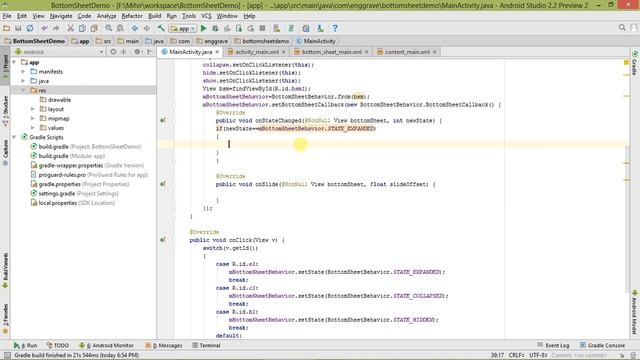The width and height of the screenshot is (640, 360).
Task: Click the Save All toolbar icon
Action: pyautogui.click(x=18, y=29)
